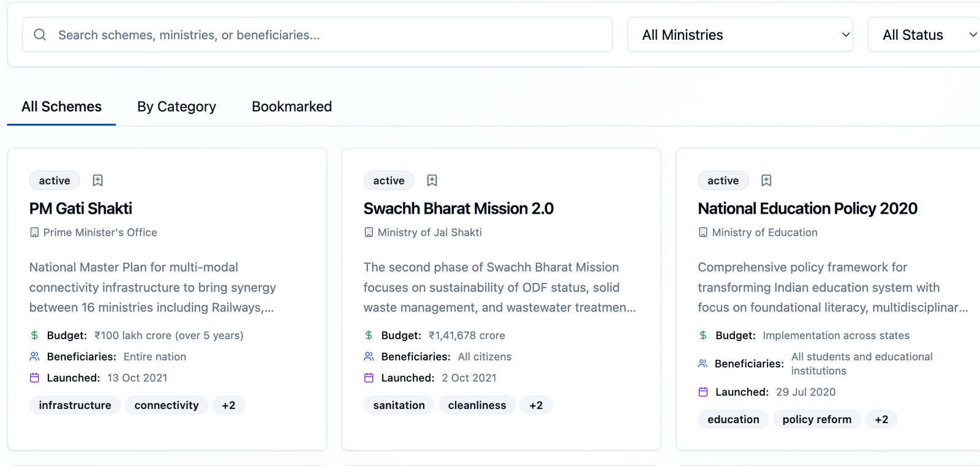Click the search magnifier icon
Screen dimensions: 980x466
point(40,35)
